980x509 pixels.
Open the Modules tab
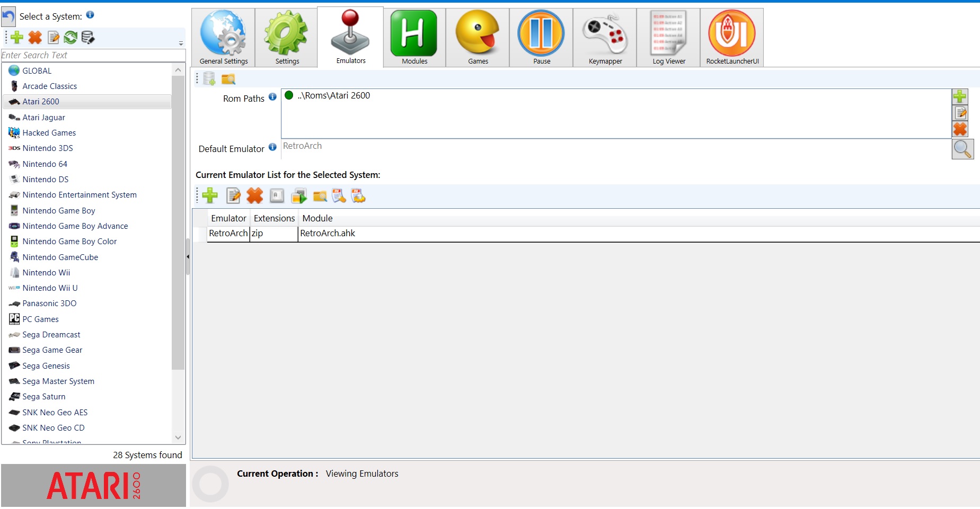pyautogui.click(x=414, y=38)
